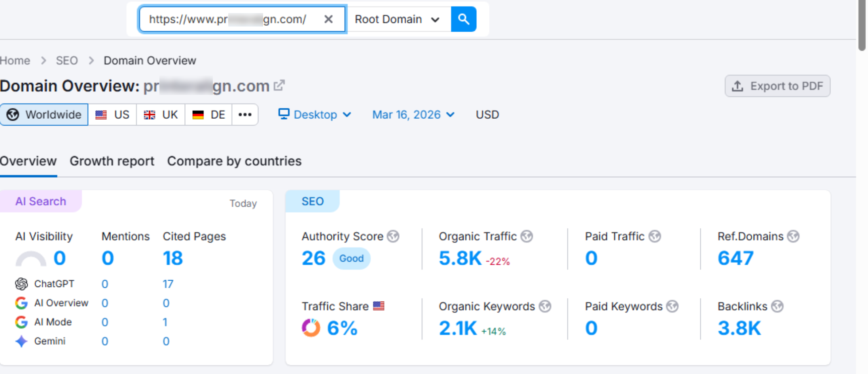The width and height of the screenshot is (868, 374).
Task: Clear the search field using the X icon
Action: point(328,19)
